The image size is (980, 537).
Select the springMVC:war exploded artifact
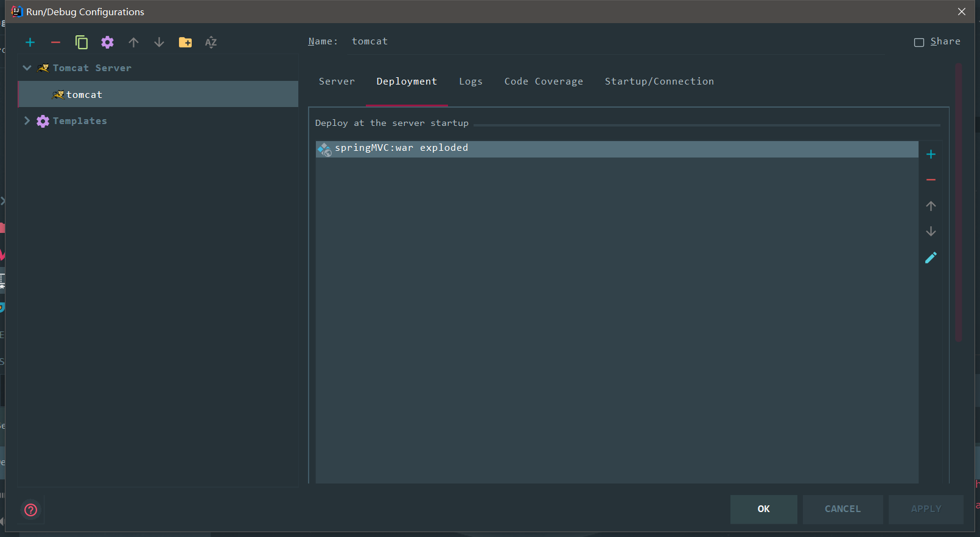coord(402,148)
